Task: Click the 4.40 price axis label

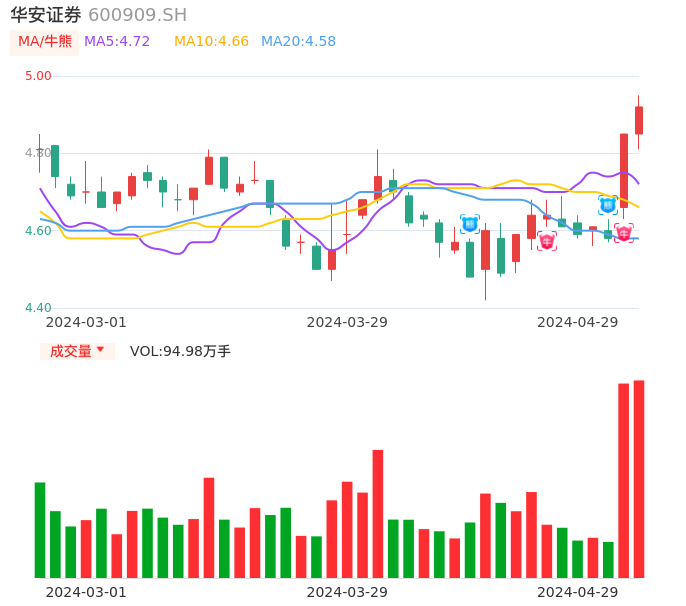Action: coord(38,308)
